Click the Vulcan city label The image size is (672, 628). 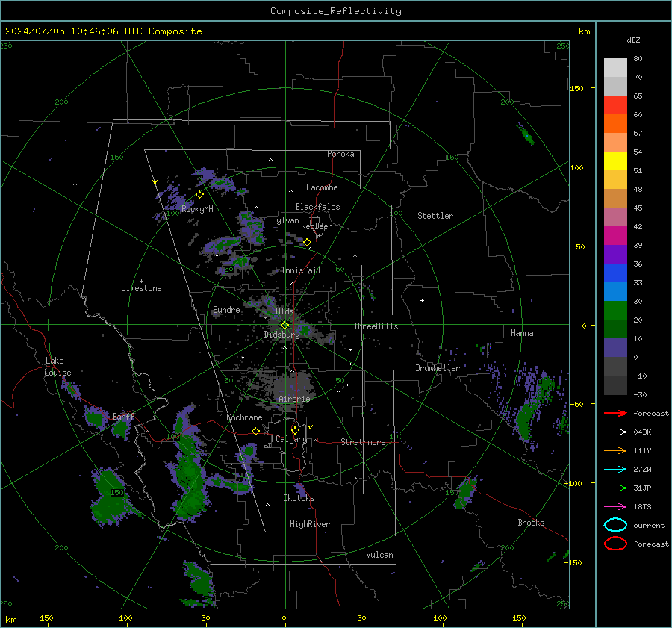point(380,555)
